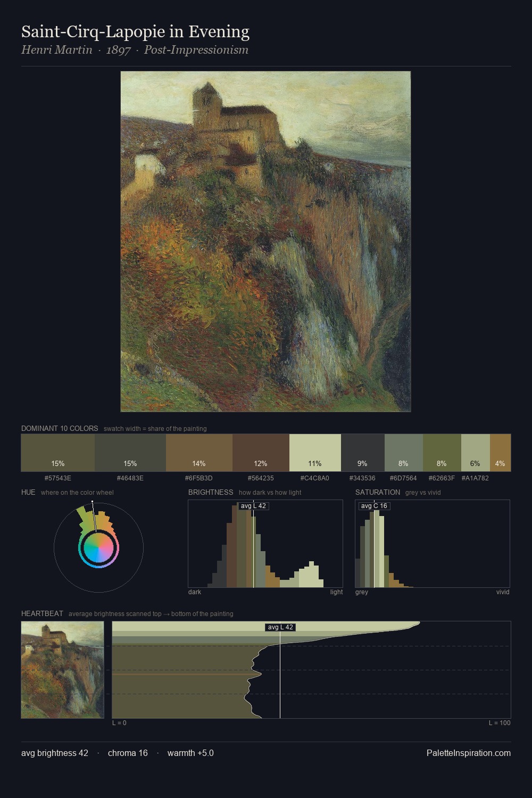Click hex code text '#6F5B3D'
The image size is (532, 798).
click(x=199, y=478)
